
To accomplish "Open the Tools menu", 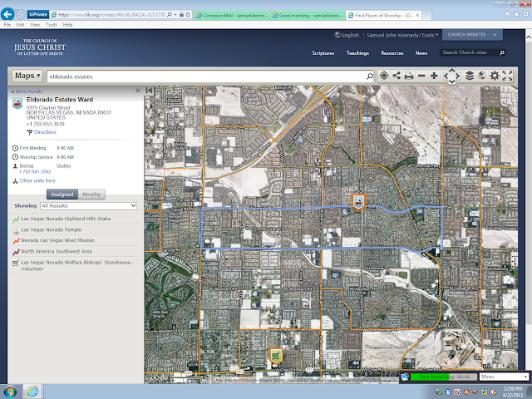I will (x=52, y=24).
